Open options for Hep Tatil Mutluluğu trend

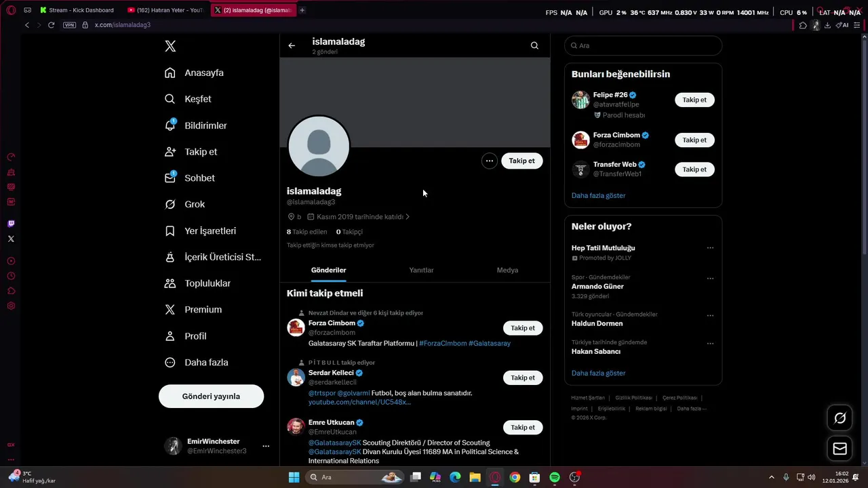[x=710, y=248]
